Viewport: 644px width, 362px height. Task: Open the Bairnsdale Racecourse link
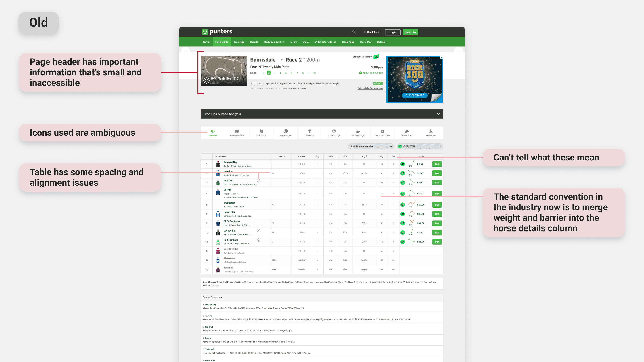[x=370, y=88]
